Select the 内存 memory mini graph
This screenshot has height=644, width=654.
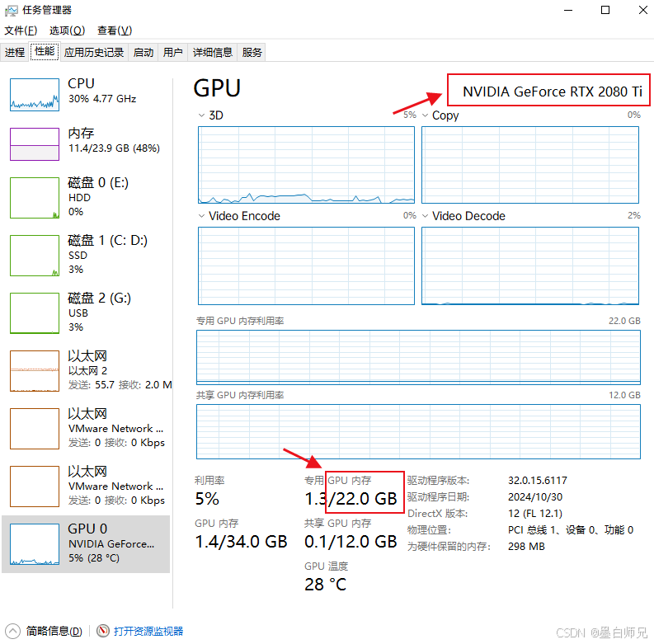tap(35, 144)
